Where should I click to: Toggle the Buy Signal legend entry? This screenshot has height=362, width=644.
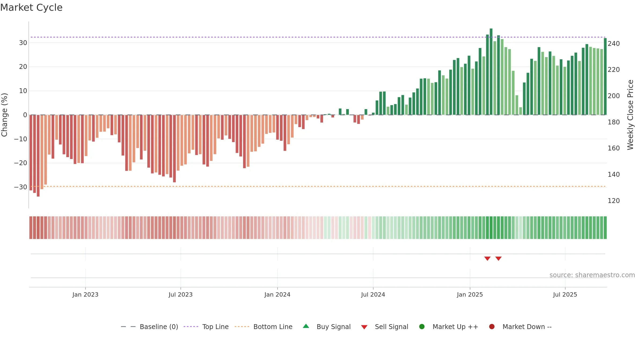(x=327, y=327)
